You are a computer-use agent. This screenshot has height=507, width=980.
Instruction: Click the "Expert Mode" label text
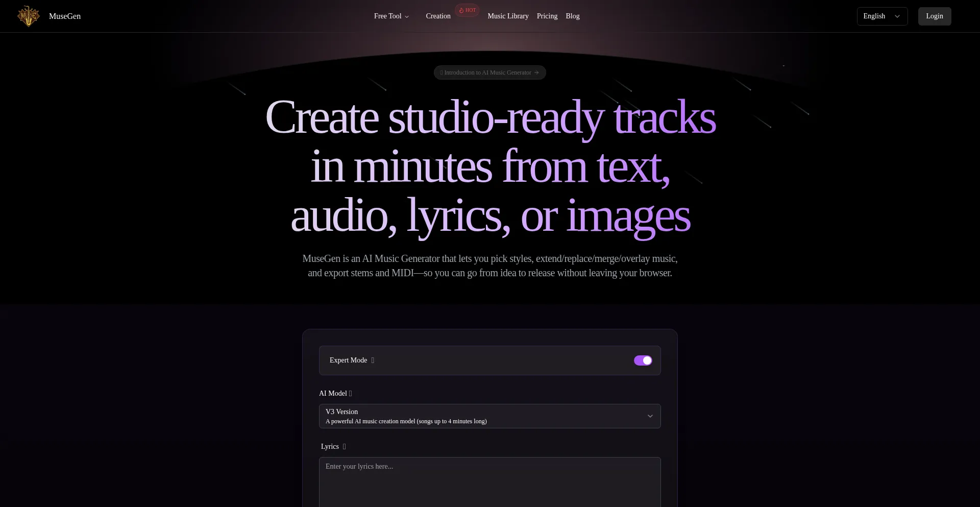(x=349, y=360)
